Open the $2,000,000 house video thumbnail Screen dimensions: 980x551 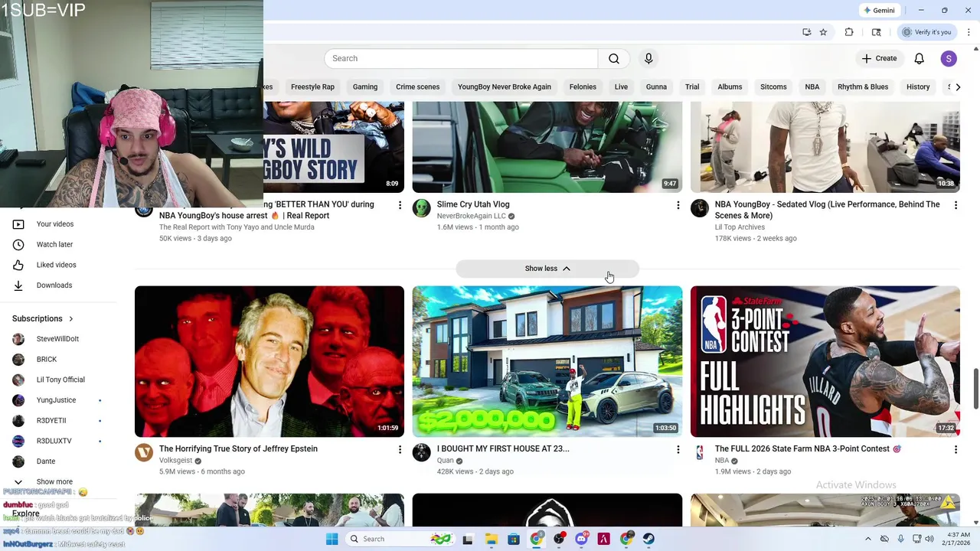[x=547, y=361]
